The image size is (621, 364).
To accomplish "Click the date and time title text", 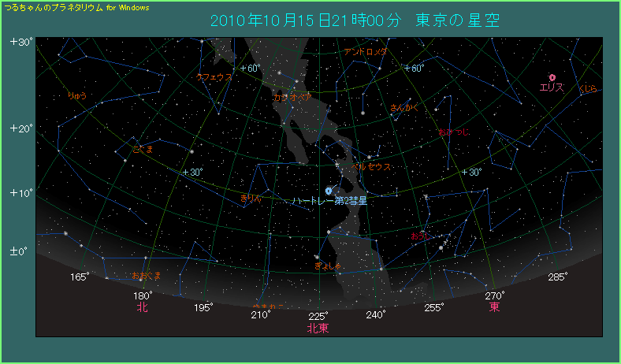I will coord(355,20).
